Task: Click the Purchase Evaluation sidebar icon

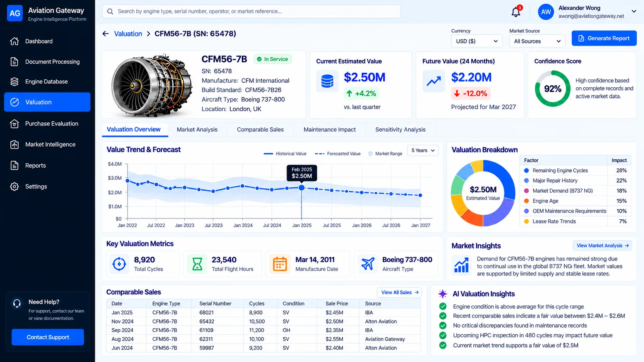Action: pyautogui.click(x=14, y=123)
